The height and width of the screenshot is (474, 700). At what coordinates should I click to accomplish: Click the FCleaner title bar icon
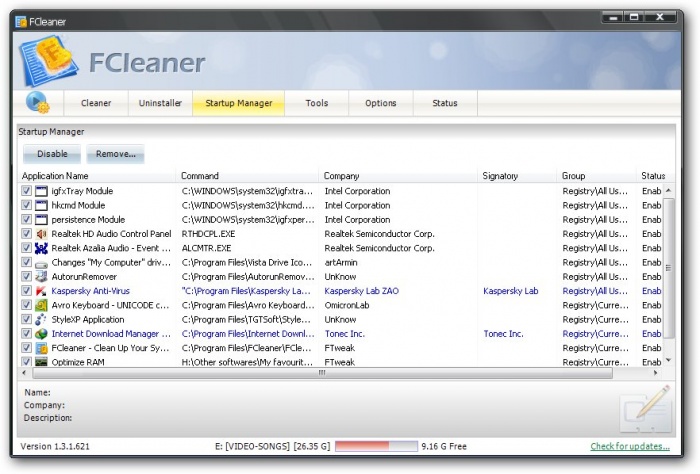pyautogui.click(x=21, y=22)
